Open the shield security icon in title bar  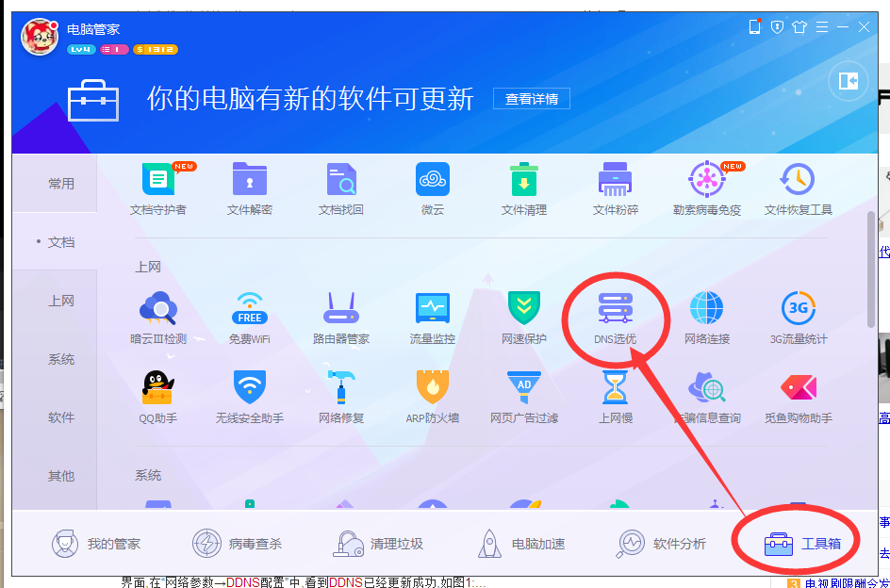pyautogui.click(x=777, y=26)
